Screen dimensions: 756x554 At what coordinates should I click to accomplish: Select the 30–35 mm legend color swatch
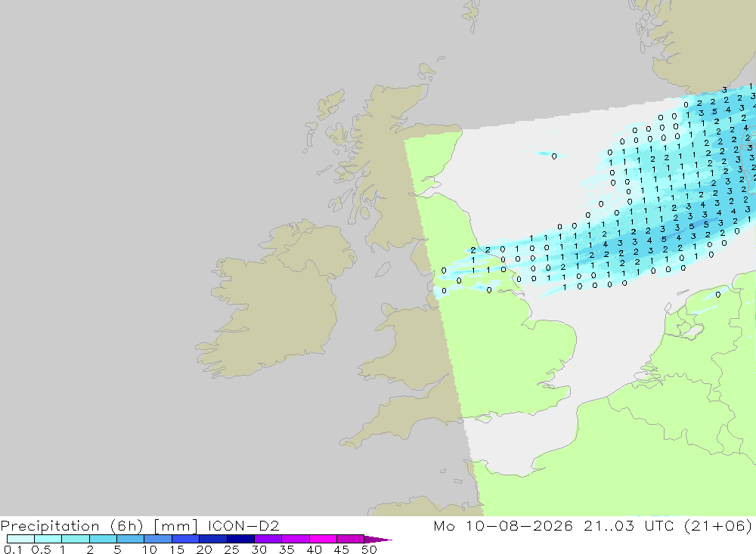tap(268, 539)
